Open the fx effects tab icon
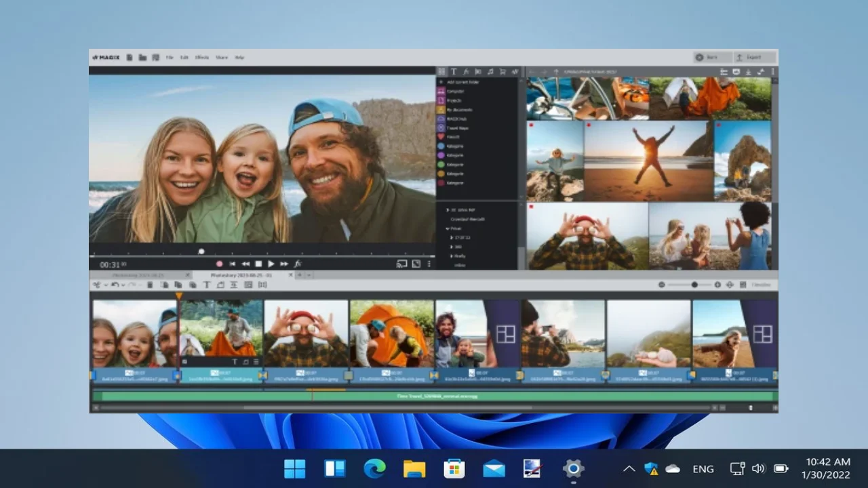Viewport: 868px width, 488px height. (x=466, y=72)
